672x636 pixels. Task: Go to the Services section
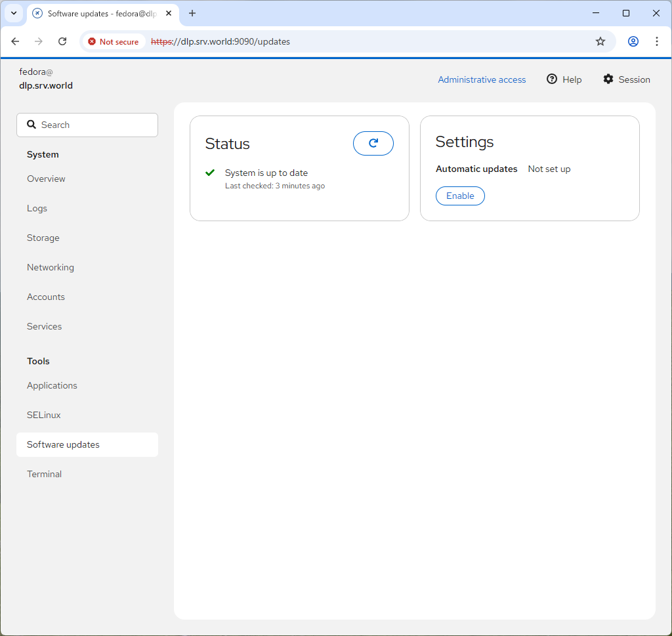44,326
